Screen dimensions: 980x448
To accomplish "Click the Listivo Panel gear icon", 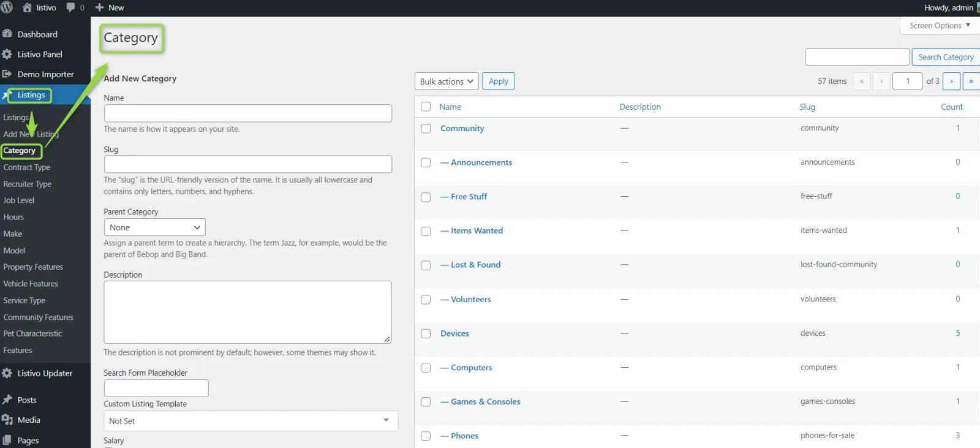I will [x=7, y=54].
